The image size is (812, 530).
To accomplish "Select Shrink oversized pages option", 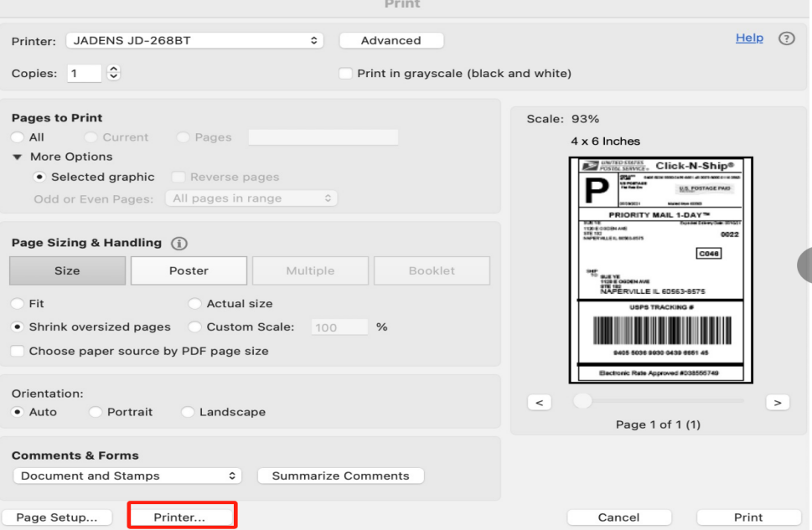I will tap(18, 327).
